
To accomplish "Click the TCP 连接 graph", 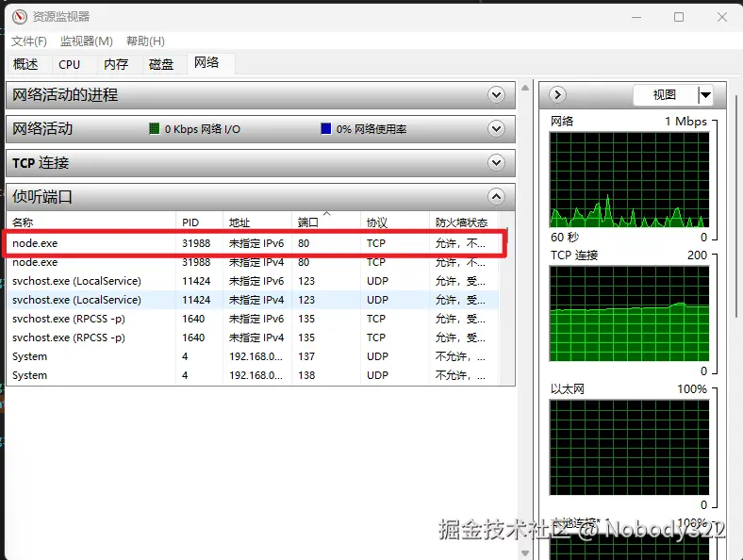I will pyautogui.click(x=629, y=314).
